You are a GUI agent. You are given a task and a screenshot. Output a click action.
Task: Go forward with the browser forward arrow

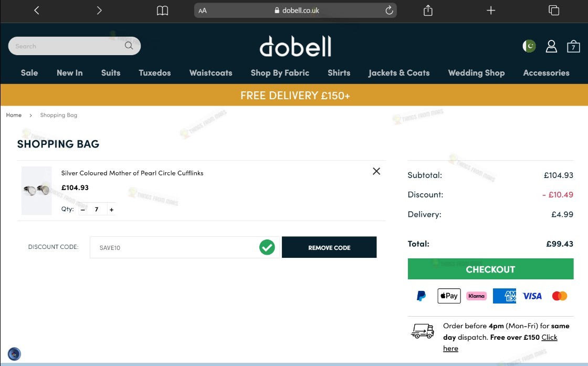tap(99, 11)
